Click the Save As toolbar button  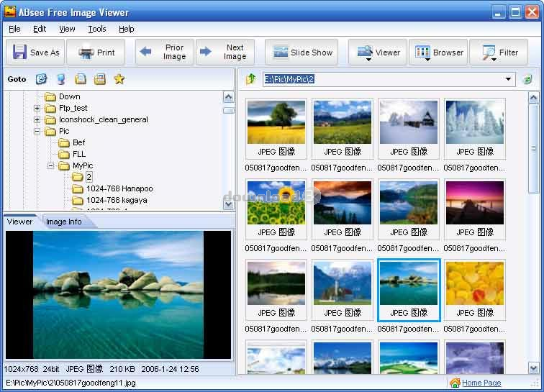[35, 53]
